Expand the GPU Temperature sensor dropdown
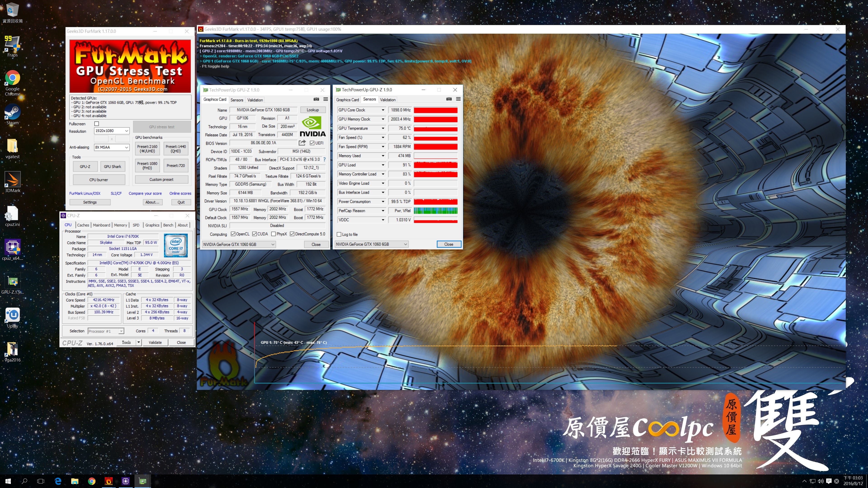Screen dimensions: 868x488 coord(383,128)
